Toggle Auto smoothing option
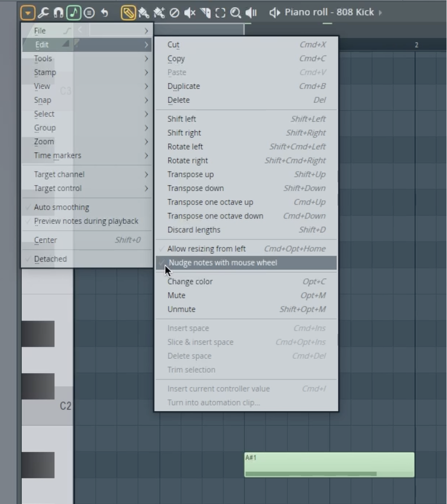The height and width of the screenshot is (504, 447). [62, 207]
